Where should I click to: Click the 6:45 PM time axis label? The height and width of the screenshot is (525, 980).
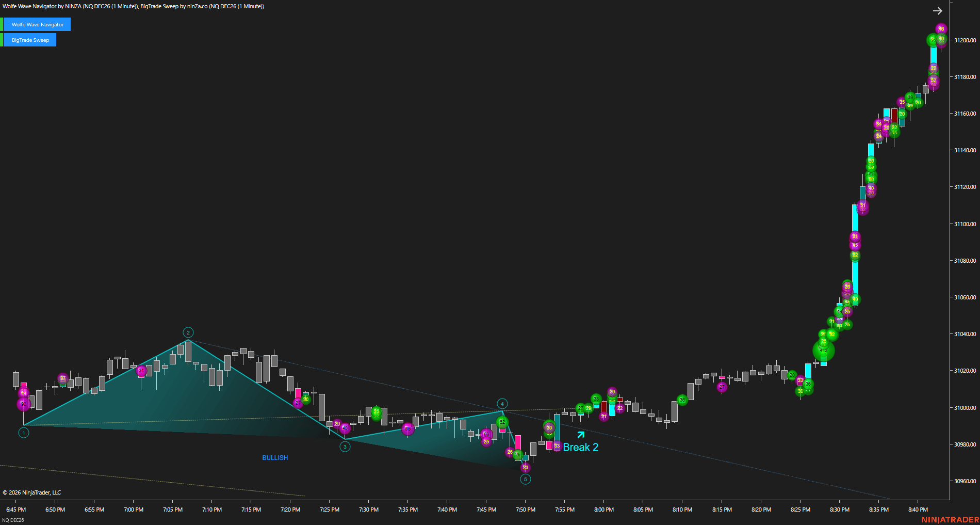click(x=16, y=510)
